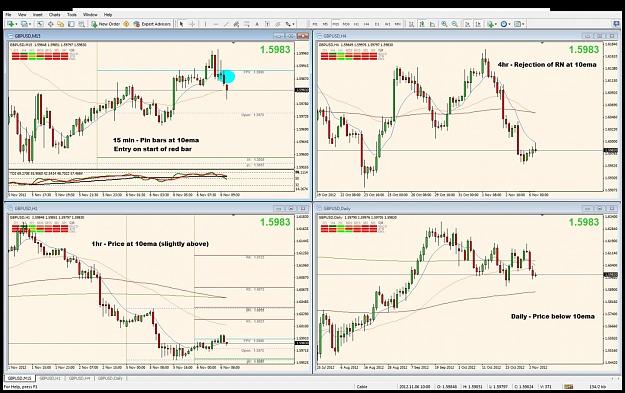Switch to the GBPUSD,H1 bottom tab
625x393 pixels.
click(x=50, y=378)
